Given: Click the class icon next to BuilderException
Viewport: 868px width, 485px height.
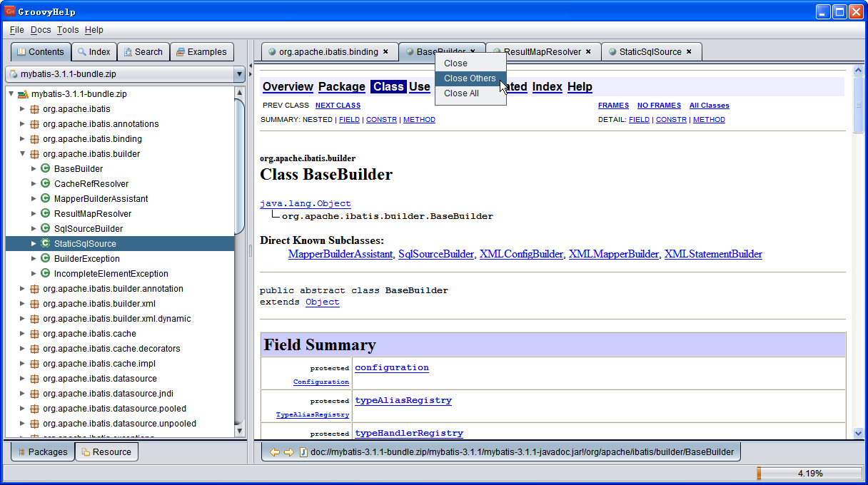Looking at the screenshot, I should 46,259.
